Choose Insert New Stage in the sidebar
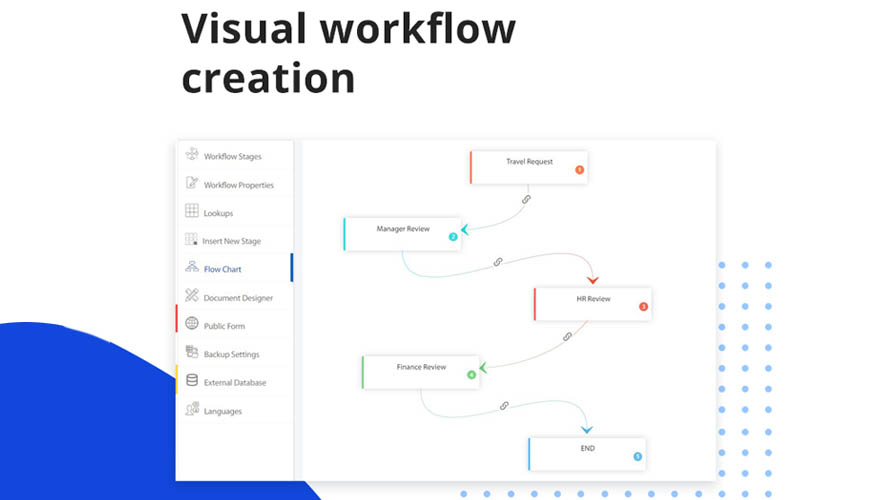Image resolution: width=890 pixels, height=500 pixels. (234, 240)
